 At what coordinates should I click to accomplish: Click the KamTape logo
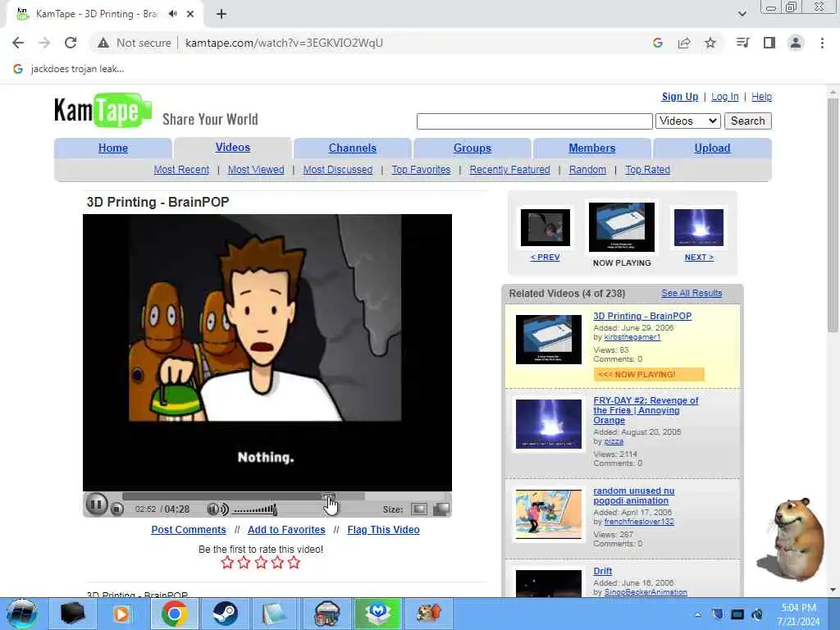[103, 111]
